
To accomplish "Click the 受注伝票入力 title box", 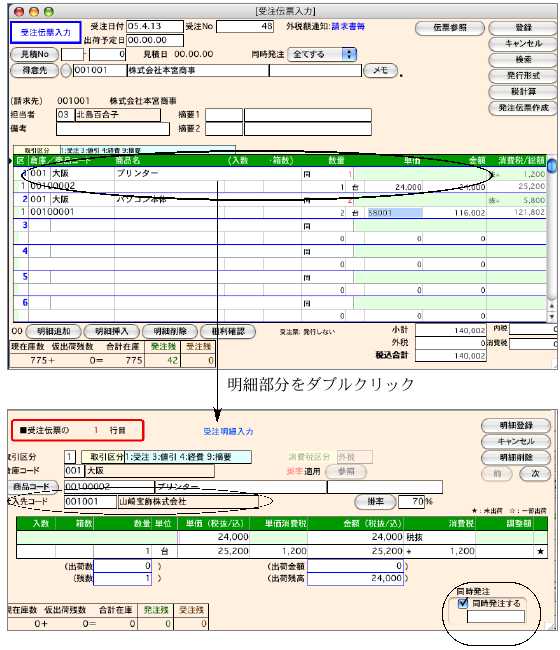I will [x=45, y=32].
